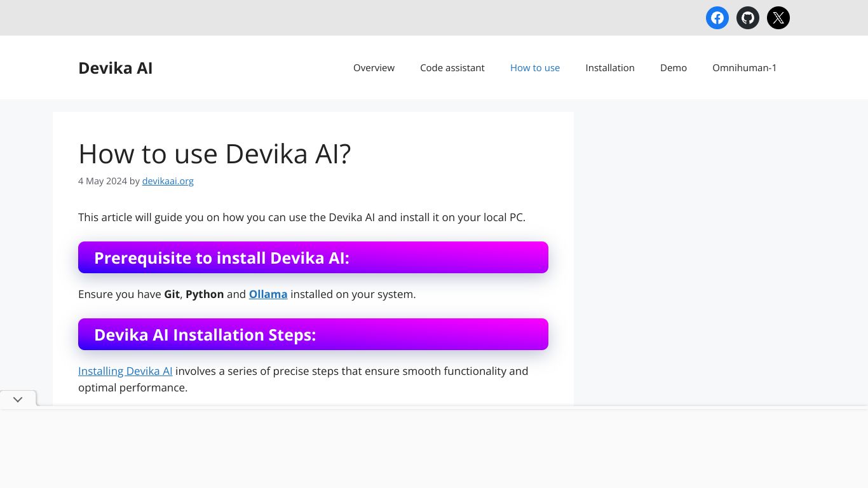Select the How to use menu item
The height and width of the screenshot is (488, 868).
(535, 68)
